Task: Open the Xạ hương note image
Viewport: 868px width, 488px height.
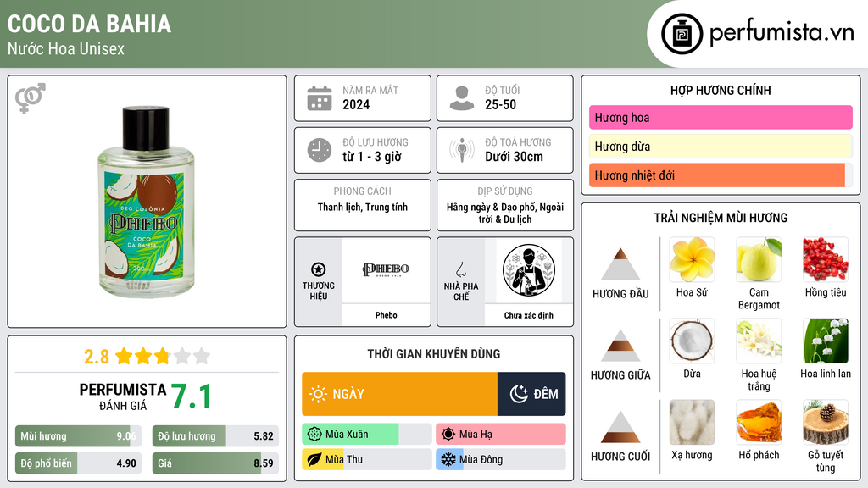Action: pyautogui.click(x=692, y=422)
